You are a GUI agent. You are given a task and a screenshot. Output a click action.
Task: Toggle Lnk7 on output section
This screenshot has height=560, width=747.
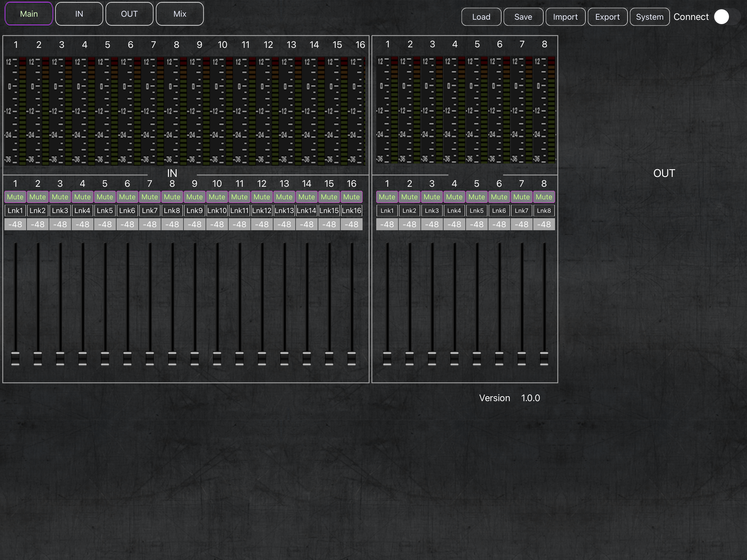pos(521,211)
